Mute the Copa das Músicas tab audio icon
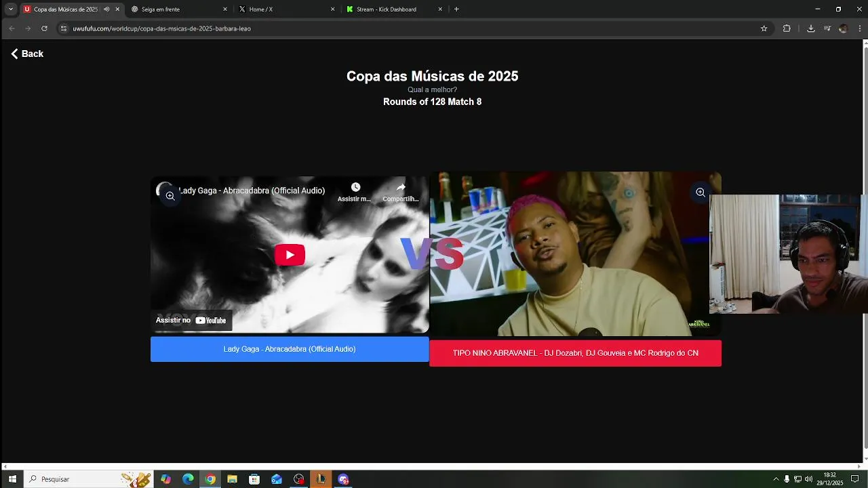 (x=106, y=9)
